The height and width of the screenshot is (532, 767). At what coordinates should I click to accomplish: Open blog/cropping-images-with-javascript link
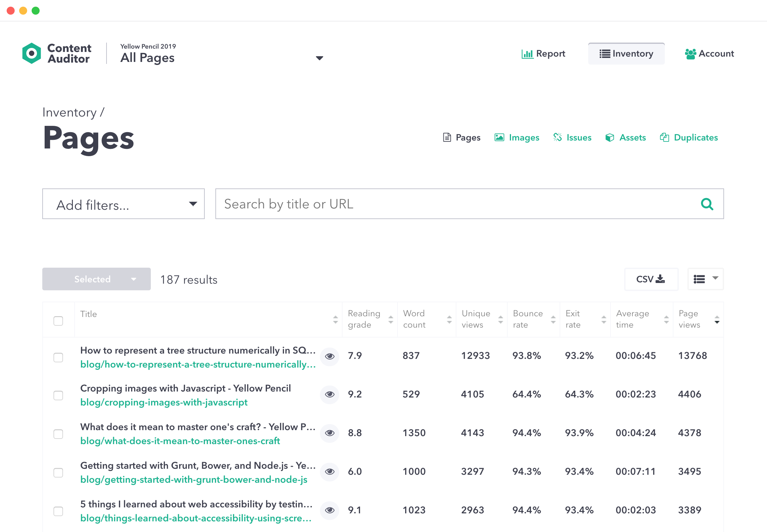(x=164, y=402)
